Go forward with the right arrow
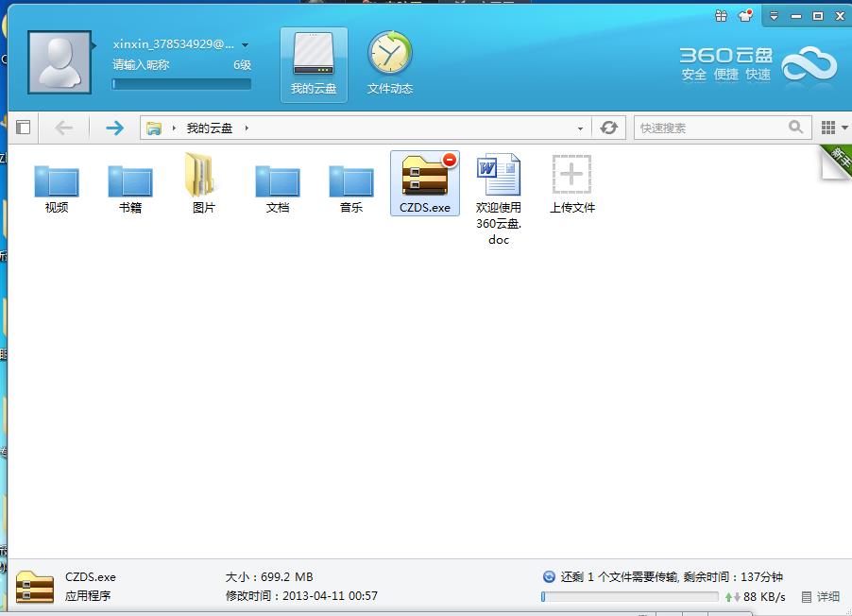The height and width of the screenshot is (616, 852). [114, 128]
